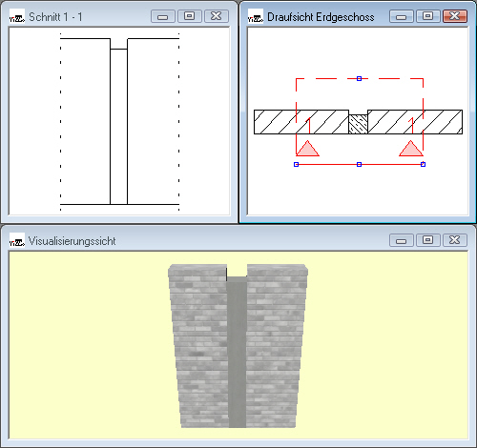Minimize the Schnitt 1 - 1 window
The width and height of the screenshot is (477, 448).
coord(163,16)
